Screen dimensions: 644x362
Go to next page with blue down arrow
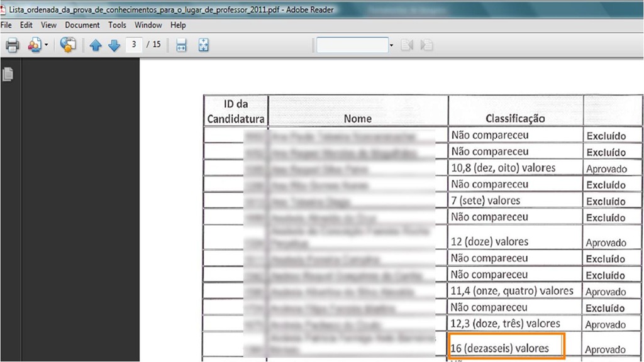(114, 45)
